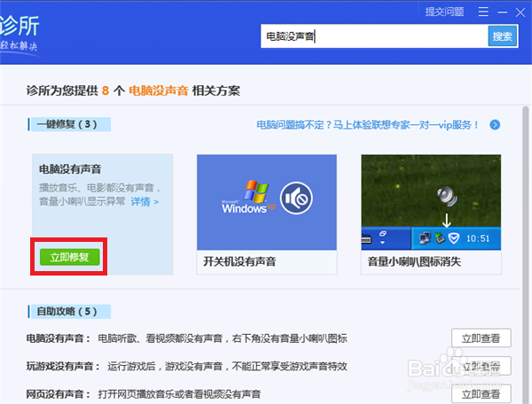The height and width of the screenshot is (404, 532).
Task: Click the 自助攻略 (5) section header
Action: coord(69,312)
